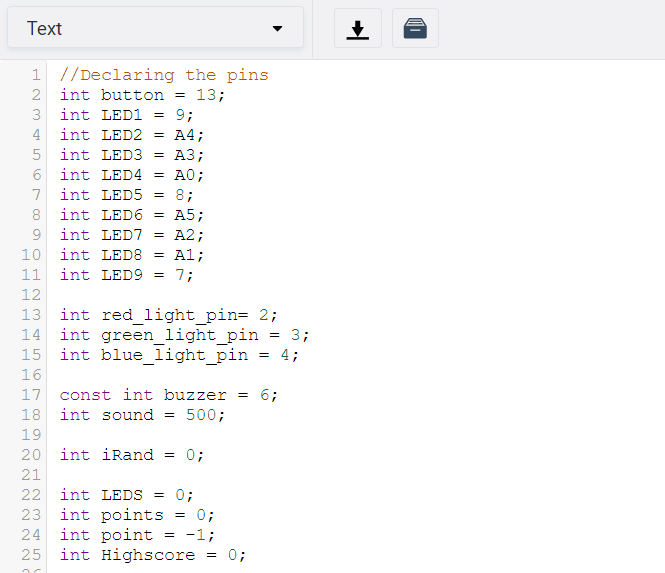Click the line 'int LED5 = 8;'
665x573 pixels.
tap(126, 195)
